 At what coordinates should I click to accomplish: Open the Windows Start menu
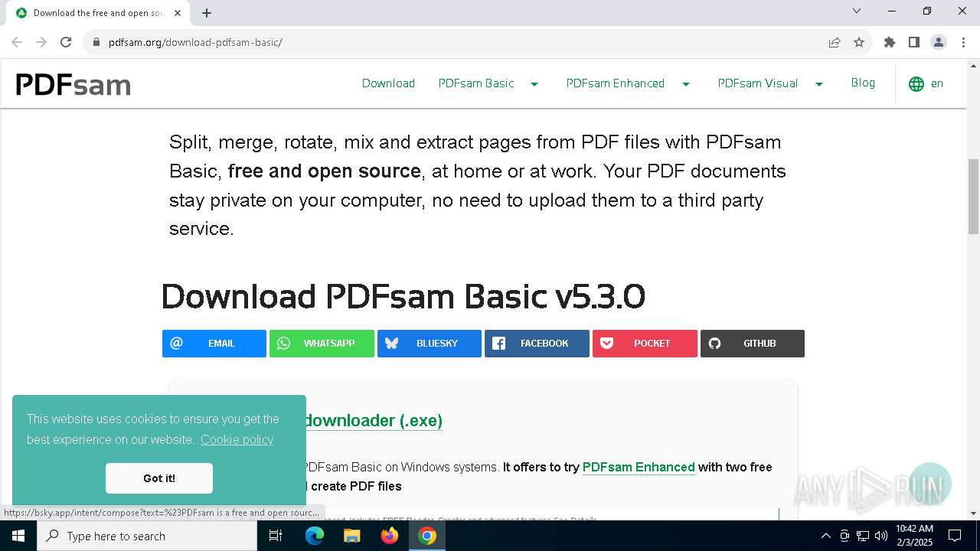18,536
